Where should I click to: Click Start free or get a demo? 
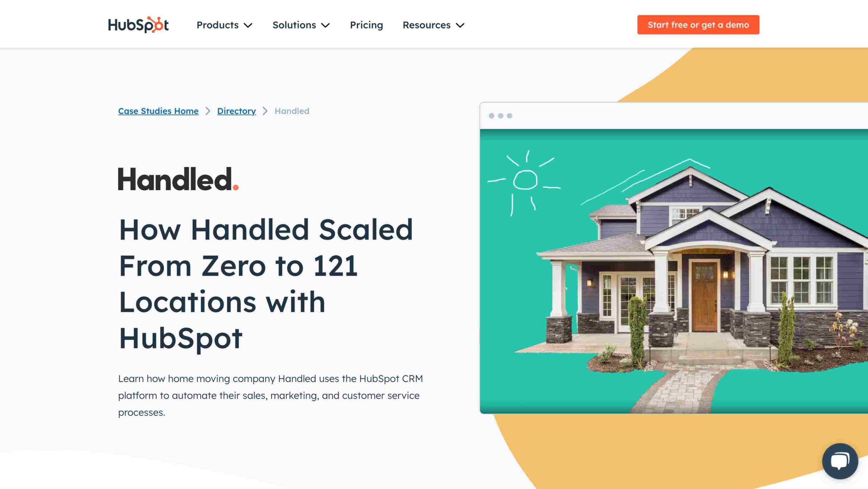pos(698,24)
